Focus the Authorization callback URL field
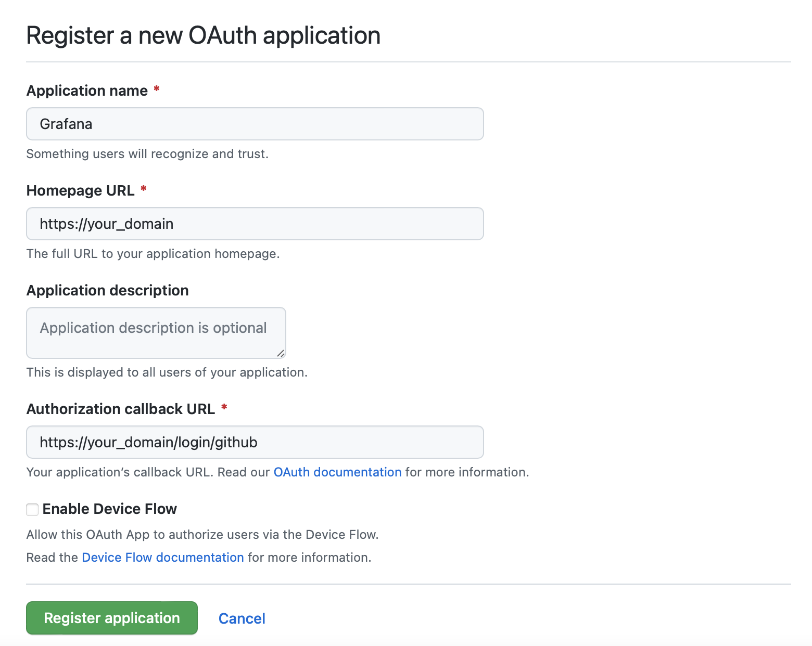Screen dimensions: 812x646 [x=255, y=442]
